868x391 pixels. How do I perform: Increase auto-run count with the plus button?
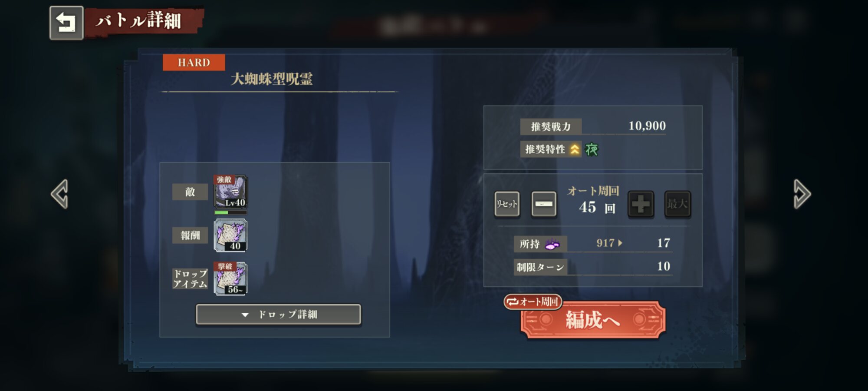tap(641, 204)
